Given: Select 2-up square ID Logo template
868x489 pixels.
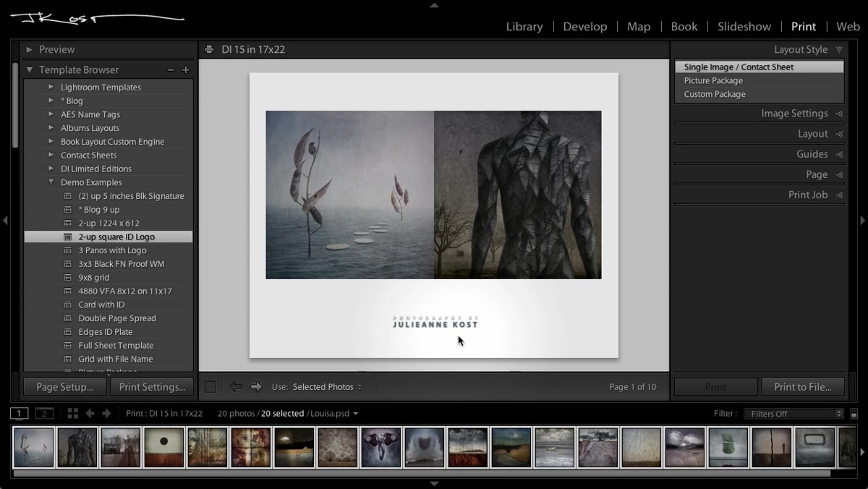Looking at the screenshot, I should point(109,237).
